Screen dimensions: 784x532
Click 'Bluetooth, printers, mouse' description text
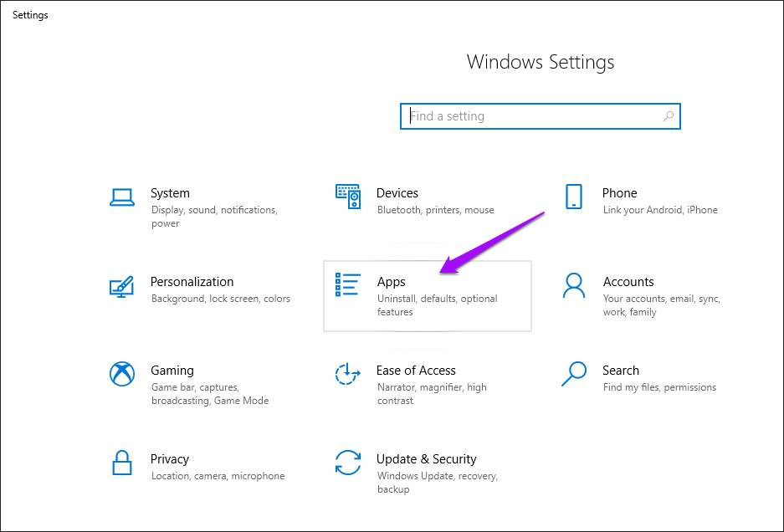pos(435,210)
